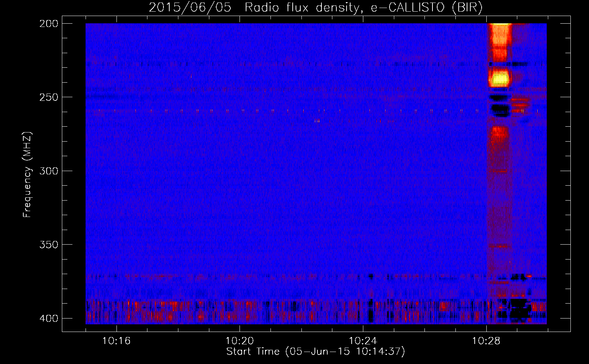
Task: Click the 250 frequency tick label
Action: tap(48, 97)
